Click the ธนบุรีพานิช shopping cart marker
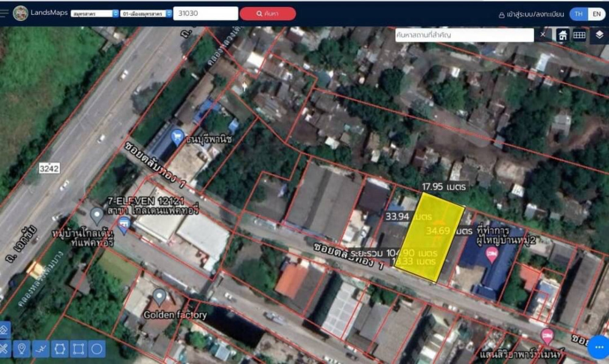This screenshot has height=364, width=609. pos(177,137)
